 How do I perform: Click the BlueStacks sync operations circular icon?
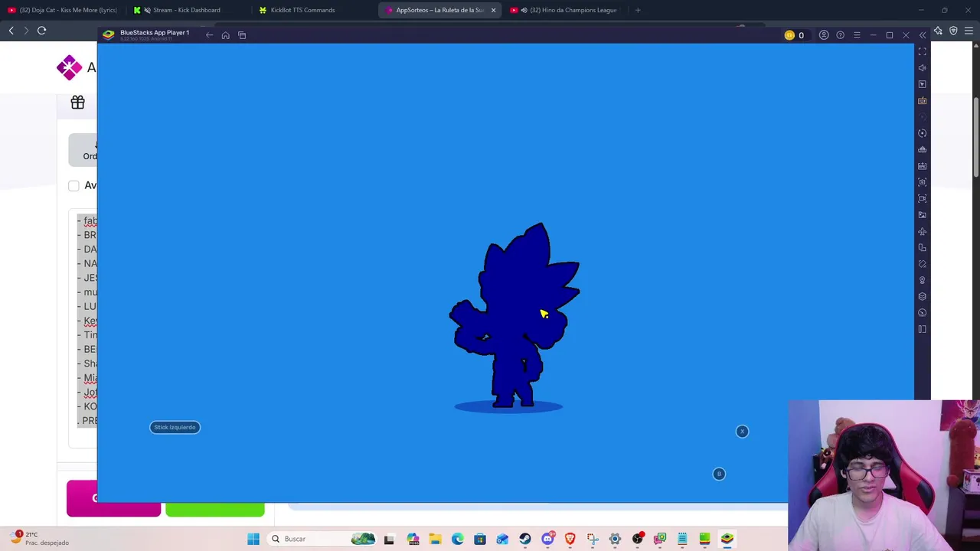(x=922, y=133)
